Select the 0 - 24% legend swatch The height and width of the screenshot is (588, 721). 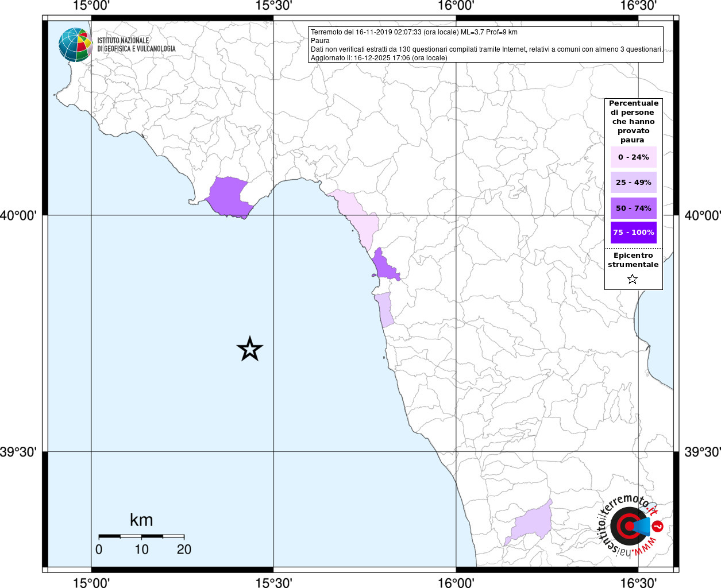pos(634,157)
